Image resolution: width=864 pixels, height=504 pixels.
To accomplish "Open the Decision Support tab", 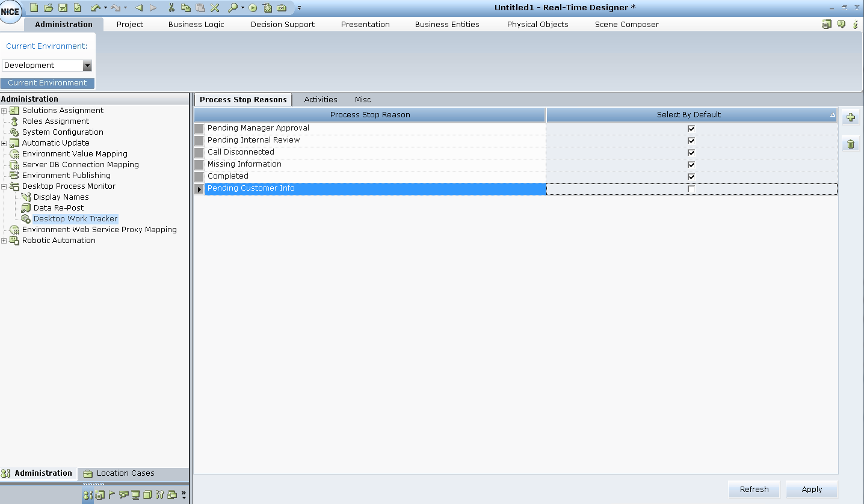I will click(x=283, y=25).
